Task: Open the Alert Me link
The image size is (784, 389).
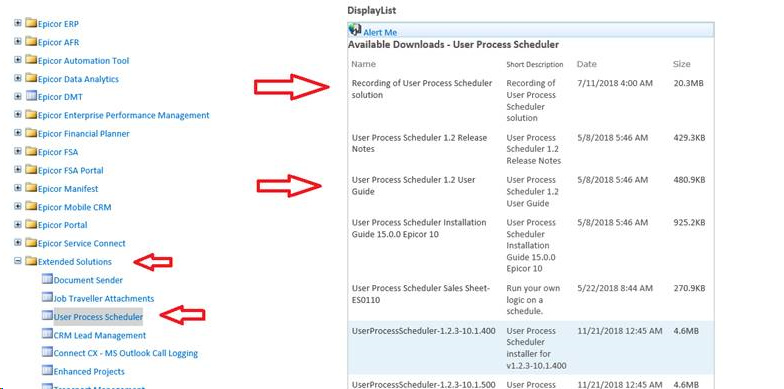Action: click(x=380, y=32)
